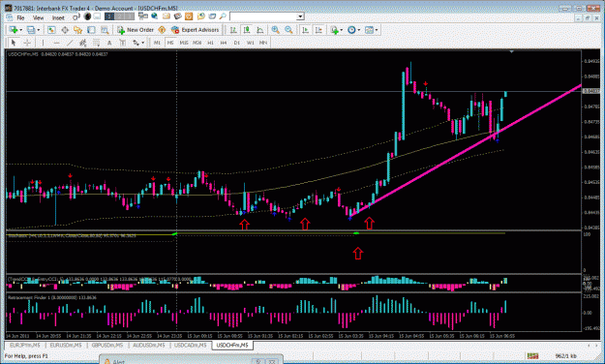Open the EURUSDm,M5 chart tab
605x364 pixels.
tap(66, 345)
